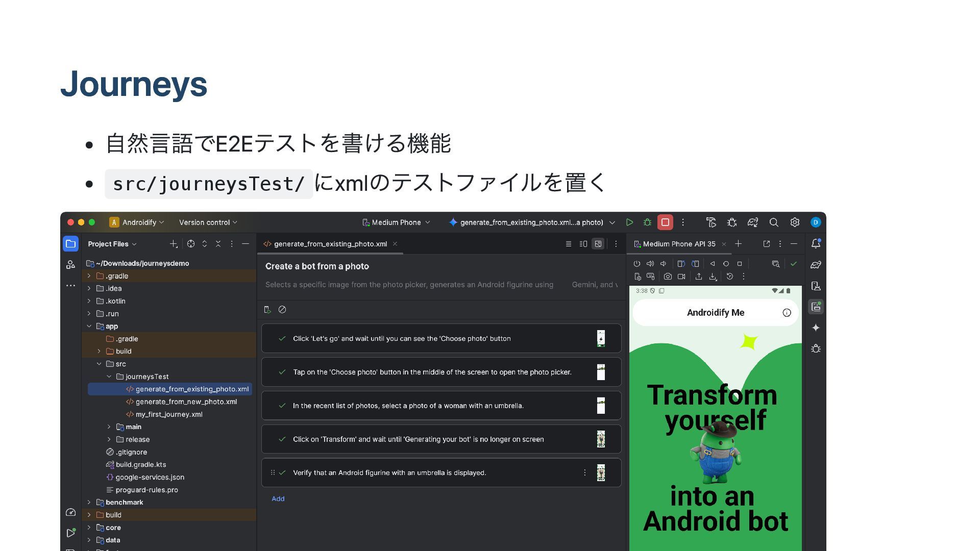Open Device Manager icon in right sidebar
The image size is (980, 551).
[816, 286]
